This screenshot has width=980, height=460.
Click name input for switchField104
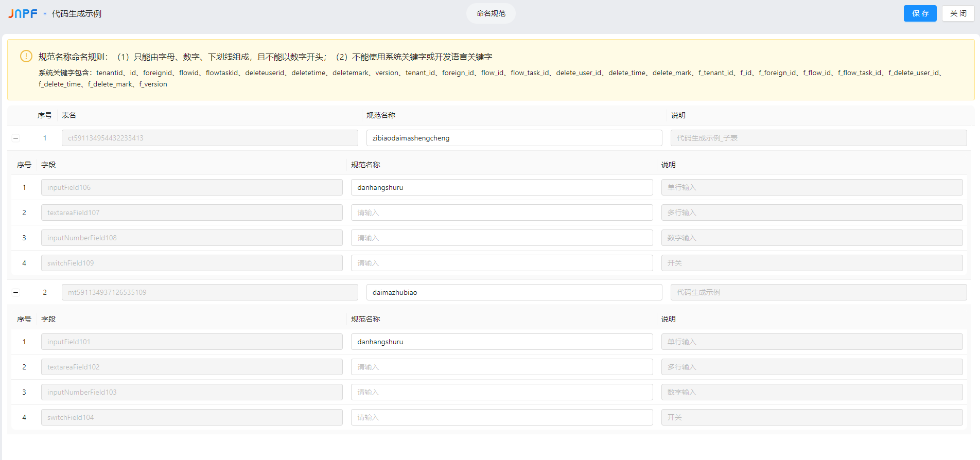[501, 417]
